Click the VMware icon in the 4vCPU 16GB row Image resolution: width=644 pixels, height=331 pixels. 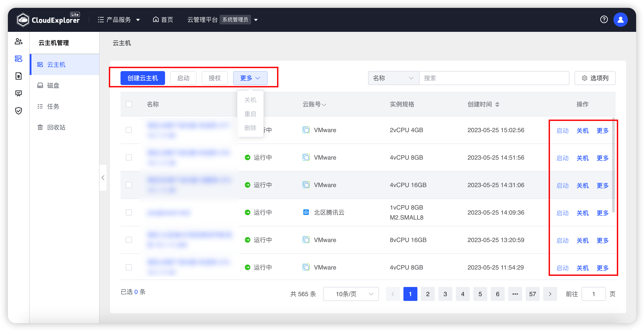coord(306,185)
